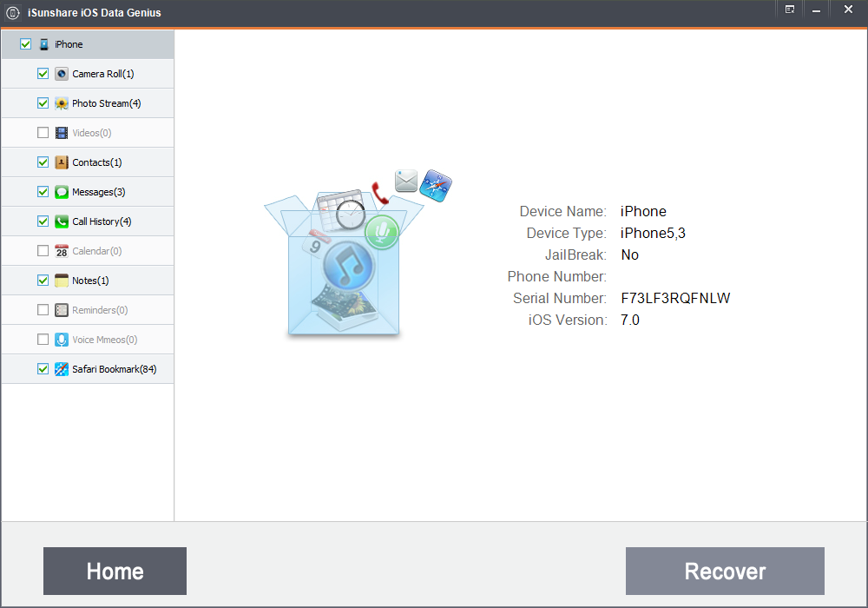Click the Calendar 28 icon

pos(62,251)
